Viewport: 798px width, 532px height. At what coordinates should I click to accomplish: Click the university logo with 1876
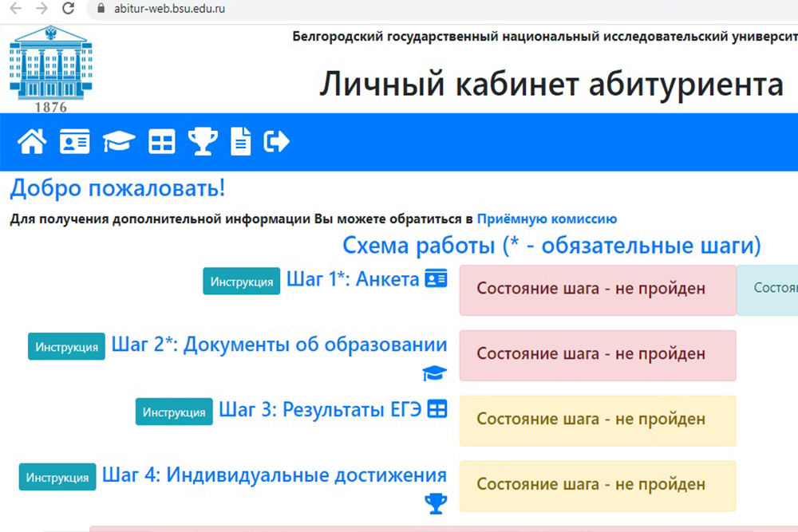click(x=50, y=68)
